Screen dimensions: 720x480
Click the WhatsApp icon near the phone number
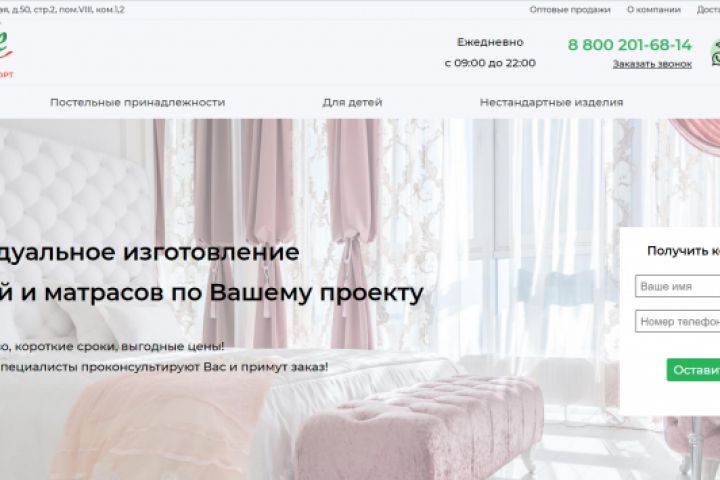point(715,53)
